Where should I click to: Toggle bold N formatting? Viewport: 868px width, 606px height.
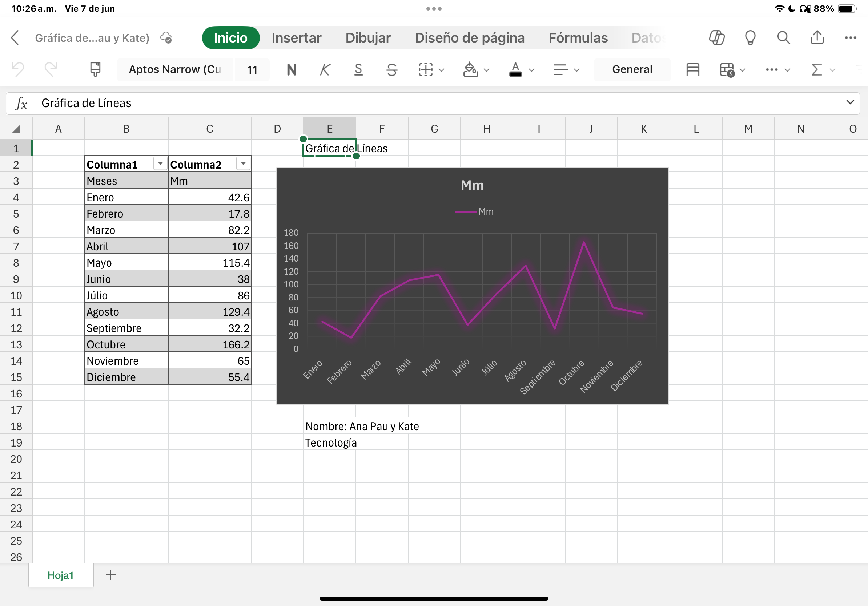coord(292,69)
